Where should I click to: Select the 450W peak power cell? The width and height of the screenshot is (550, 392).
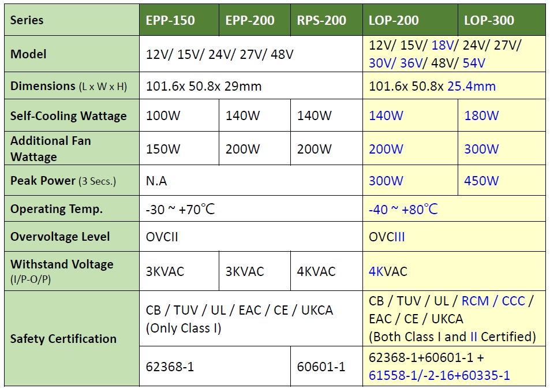481,181
